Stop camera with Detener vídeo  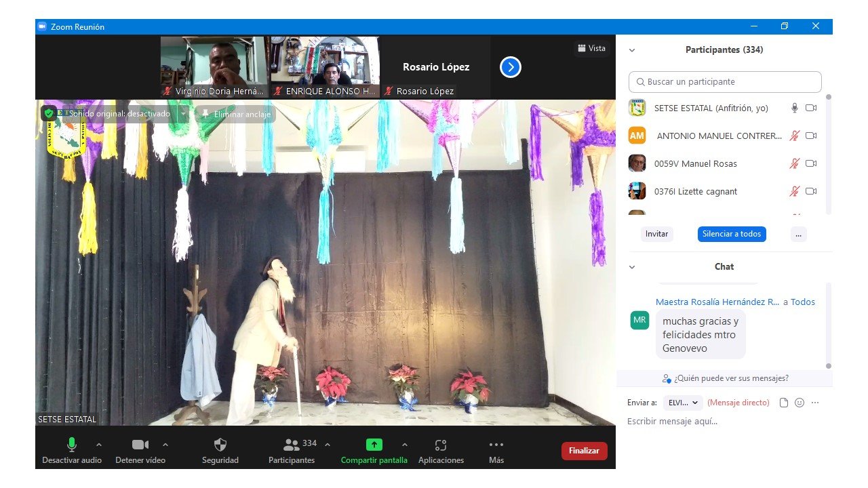[140, 445]
